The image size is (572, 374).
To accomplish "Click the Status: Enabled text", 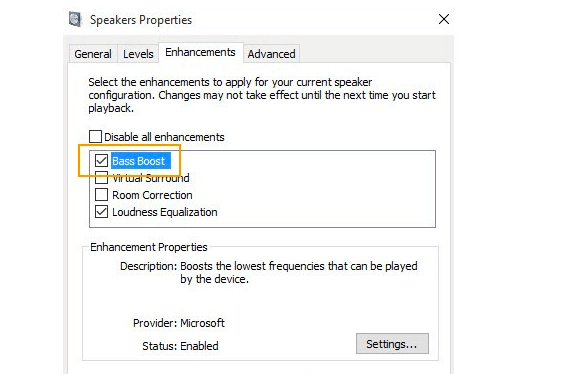I will [x=180, y=346].
